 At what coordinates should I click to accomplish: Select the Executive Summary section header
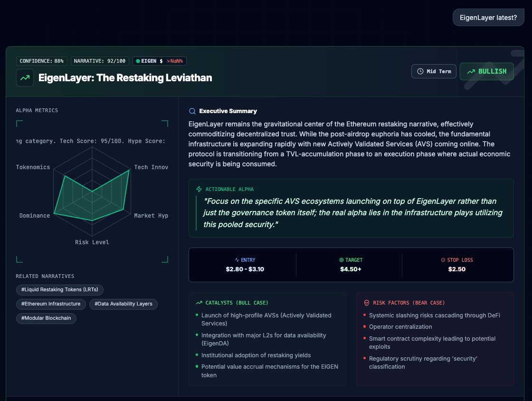click(x=228, y=111)
